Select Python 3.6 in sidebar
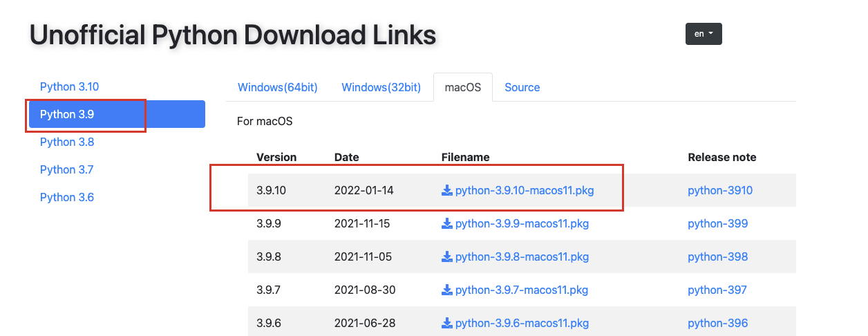The image size is (868, 336). [x=67, y=197]
